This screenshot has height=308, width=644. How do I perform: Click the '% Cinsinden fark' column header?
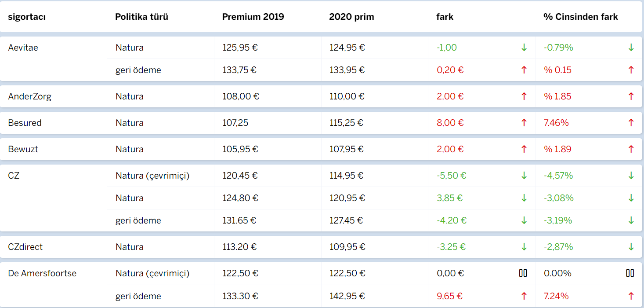(580, 17)
